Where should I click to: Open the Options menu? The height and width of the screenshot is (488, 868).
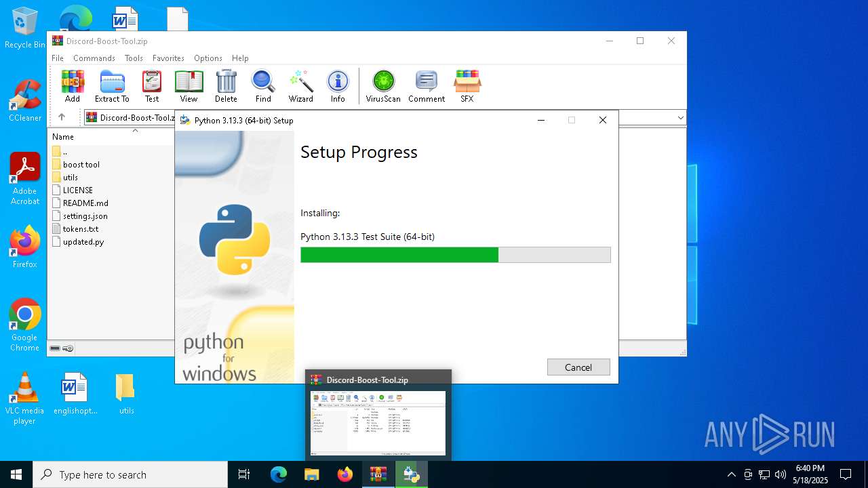click(208, 58)
